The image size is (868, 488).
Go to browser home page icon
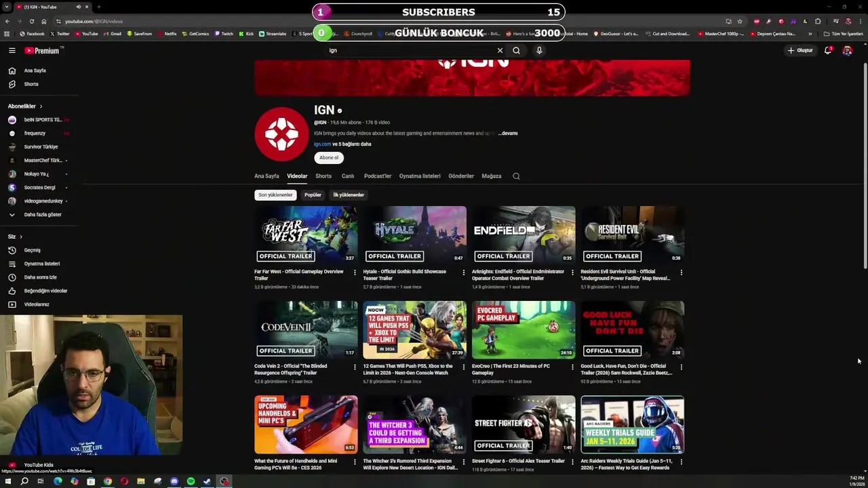click(44, 21)
